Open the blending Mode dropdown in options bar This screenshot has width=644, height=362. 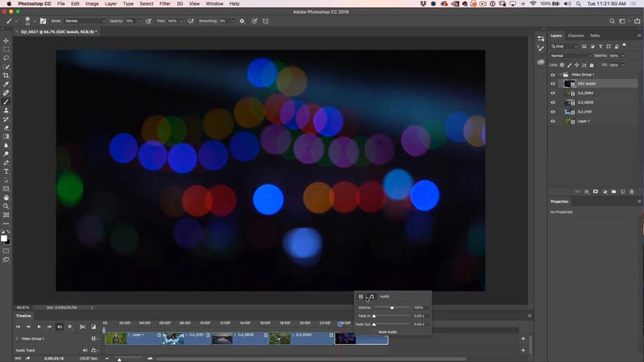pyautogui.click(x=85, y=21)
